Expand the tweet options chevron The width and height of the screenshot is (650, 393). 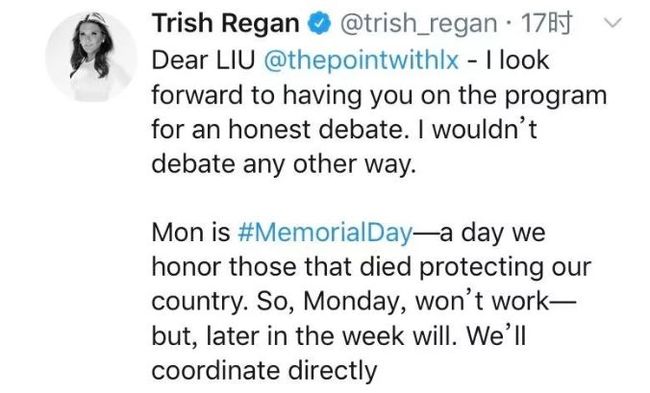click(613, 23)
